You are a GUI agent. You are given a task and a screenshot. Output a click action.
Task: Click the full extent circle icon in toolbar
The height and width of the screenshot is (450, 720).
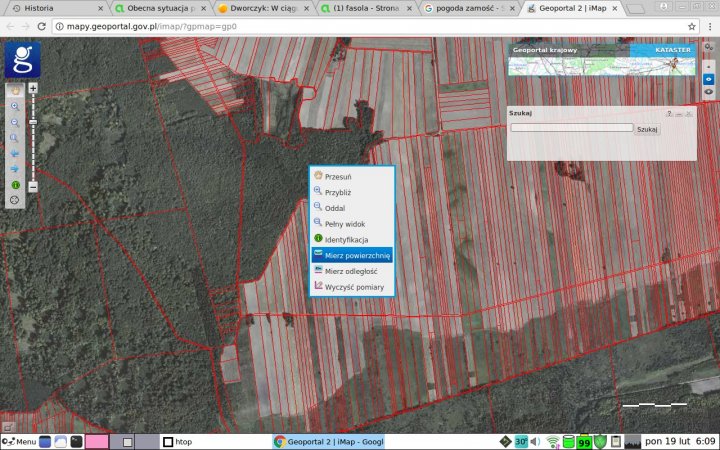pyautogui.click(x=15, y=200)
